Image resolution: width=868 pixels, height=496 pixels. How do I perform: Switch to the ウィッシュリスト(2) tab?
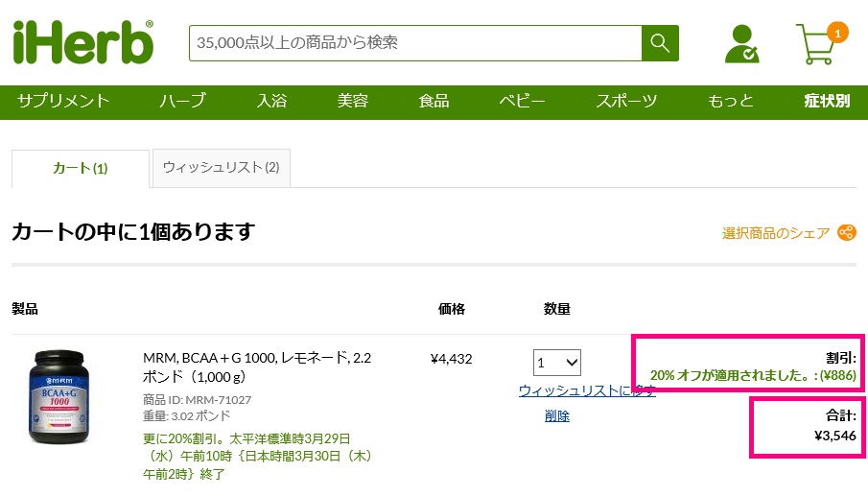click(x=221, y=167)
